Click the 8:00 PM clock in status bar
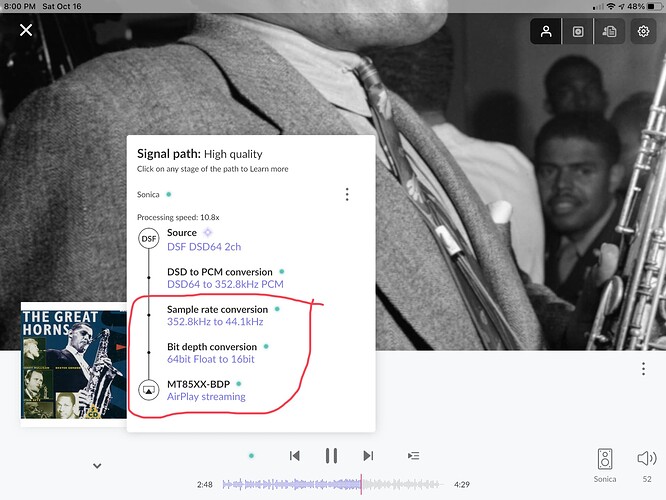 coord(20,6)
